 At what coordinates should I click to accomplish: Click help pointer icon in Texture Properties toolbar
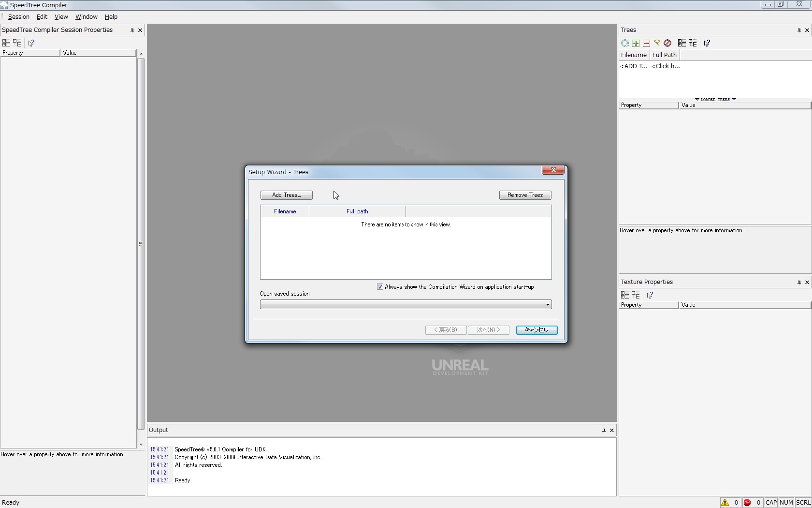[x=650, y=295]
